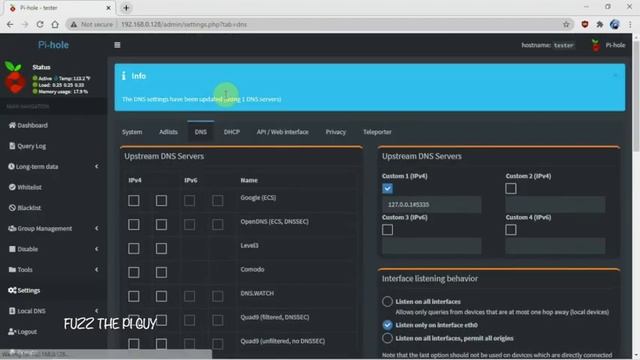Select Listen only on interface eth0

click(387, 325)
